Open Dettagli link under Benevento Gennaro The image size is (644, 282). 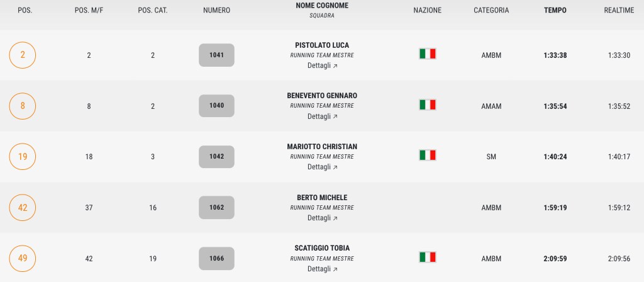point(322,116)
